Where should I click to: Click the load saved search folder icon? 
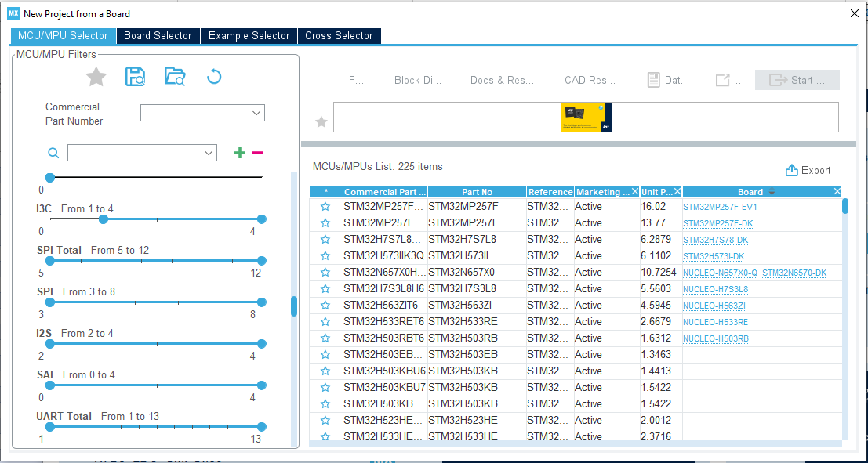click(175, 77)
